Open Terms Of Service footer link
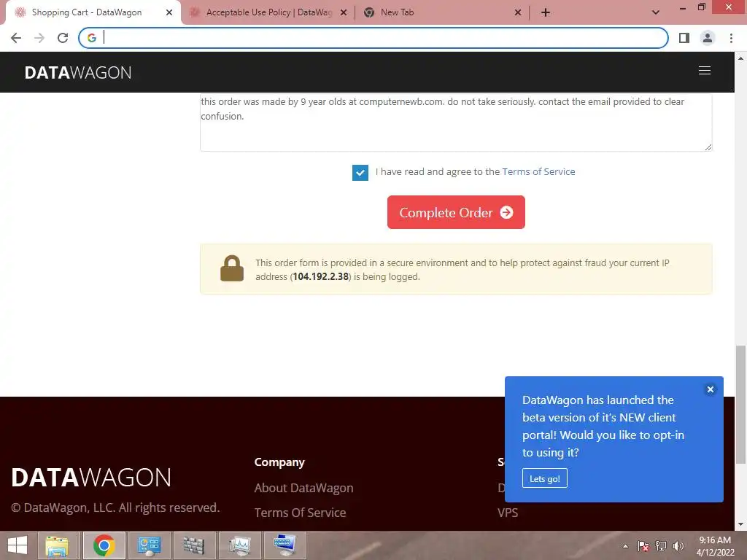Screen dimensions: 747x560 coord(300,513)
